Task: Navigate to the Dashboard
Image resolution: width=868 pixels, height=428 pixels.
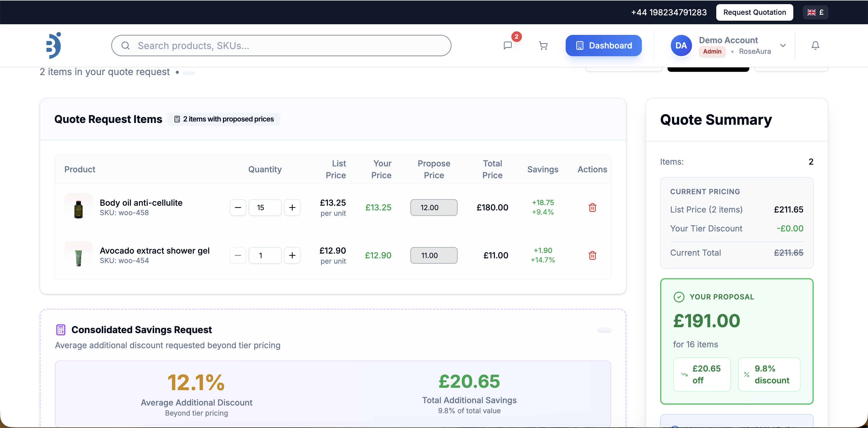Action: (603, 46)
